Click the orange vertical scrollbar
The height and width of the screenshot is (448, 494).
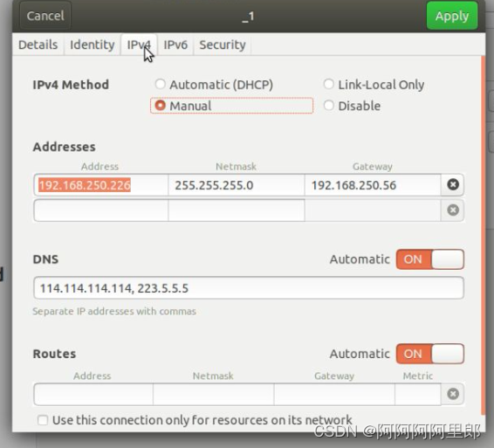coord(483,235)
